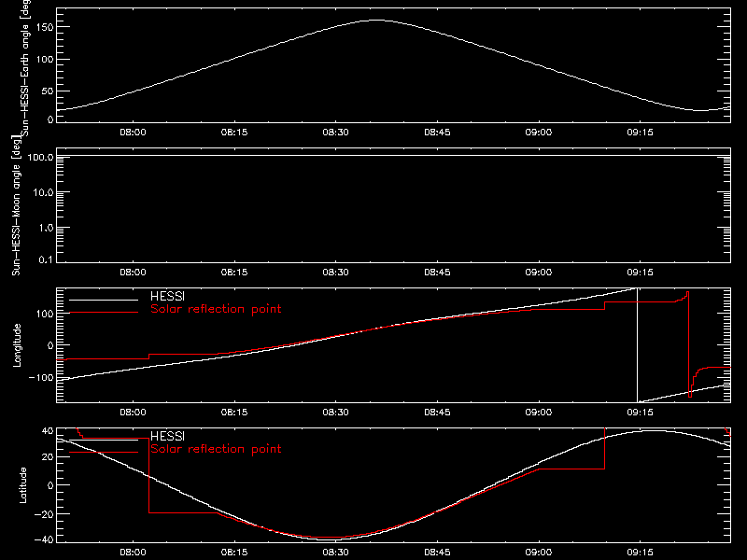Click 08:00 under the Longitude plot
Viewport: 747px width, 560px height.
click(x=133, y=413)
